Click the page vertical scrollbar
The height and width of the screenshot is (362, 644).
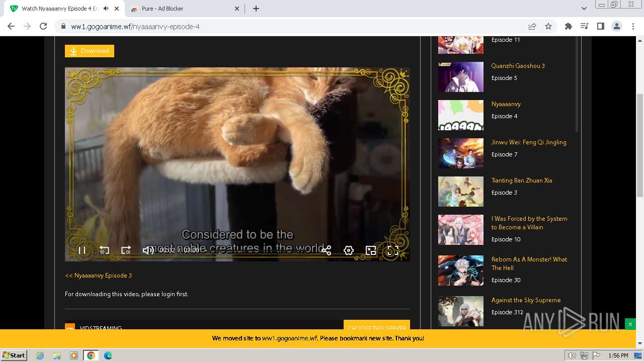[x=640, y=146]
